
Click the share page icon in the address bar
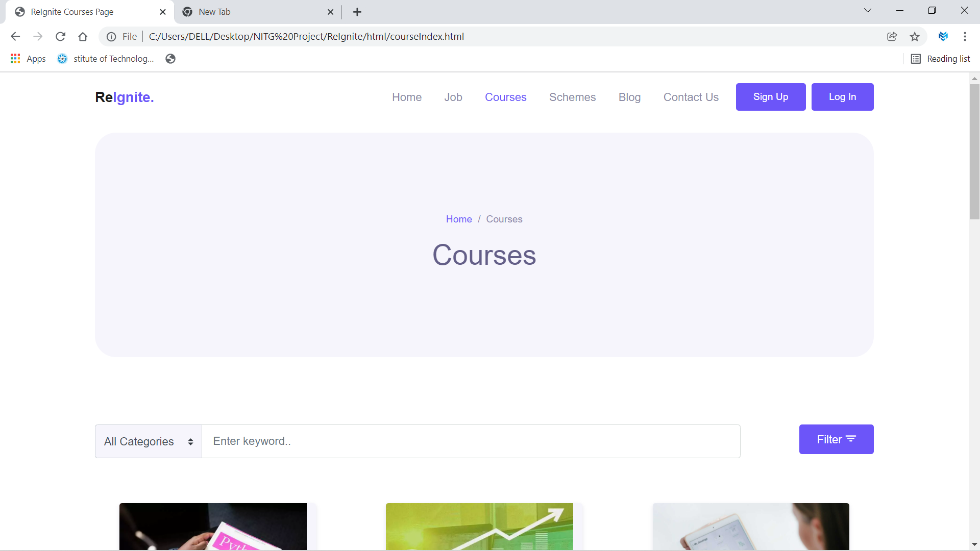[892, 37]
